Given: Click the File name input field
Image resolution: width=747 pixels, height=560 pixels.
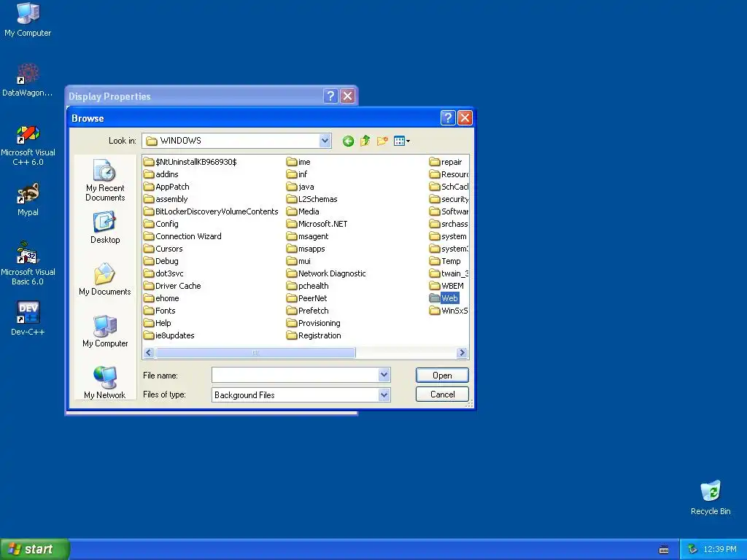Looking at the screenshot, I should pyautogui.click(x=295, y=376).
